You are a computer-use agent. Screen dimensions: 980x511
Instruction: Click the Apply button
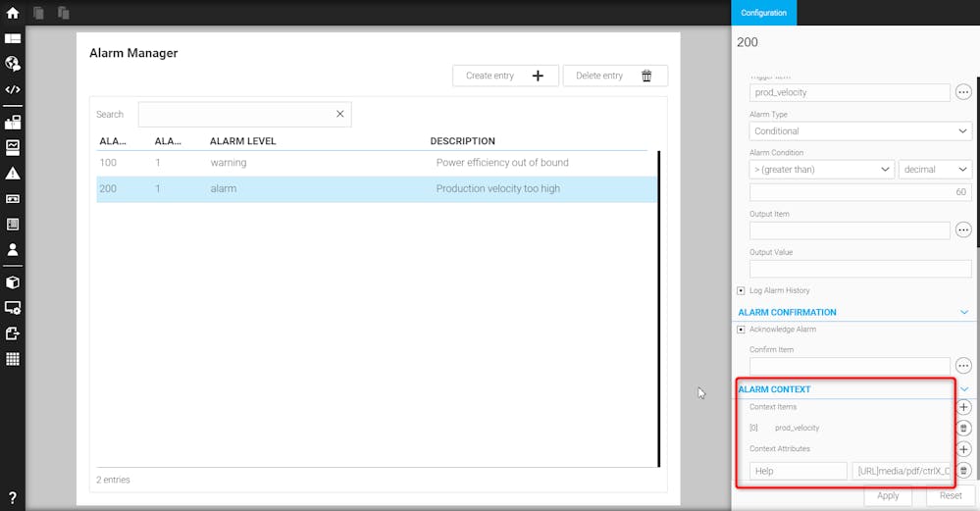pyautogui.click(x=888, y=495)
